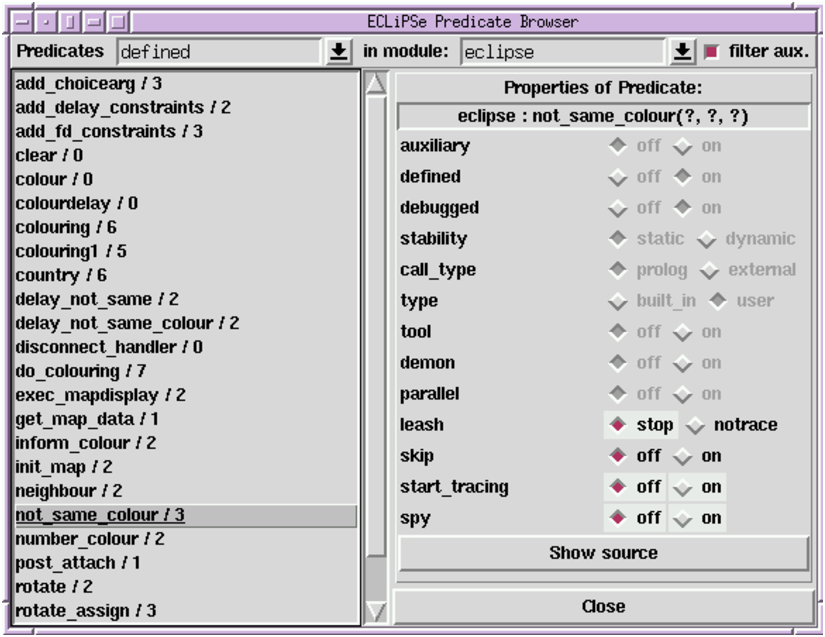Click the scrollbar down arrow in predicate list
This screenshot has height=637, width=825.
click(376, 610)
